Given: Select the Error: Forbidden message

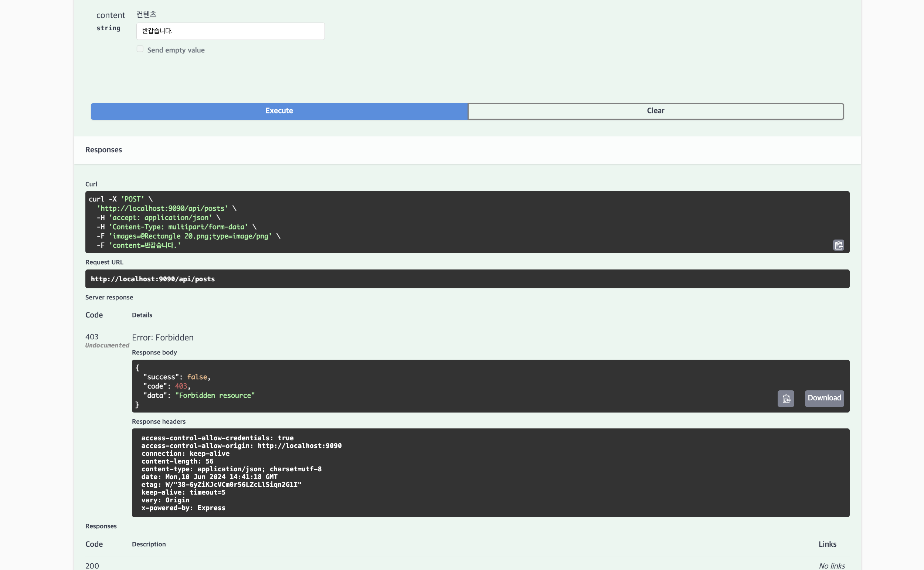Looking at the screenshot, I should 163,337.
